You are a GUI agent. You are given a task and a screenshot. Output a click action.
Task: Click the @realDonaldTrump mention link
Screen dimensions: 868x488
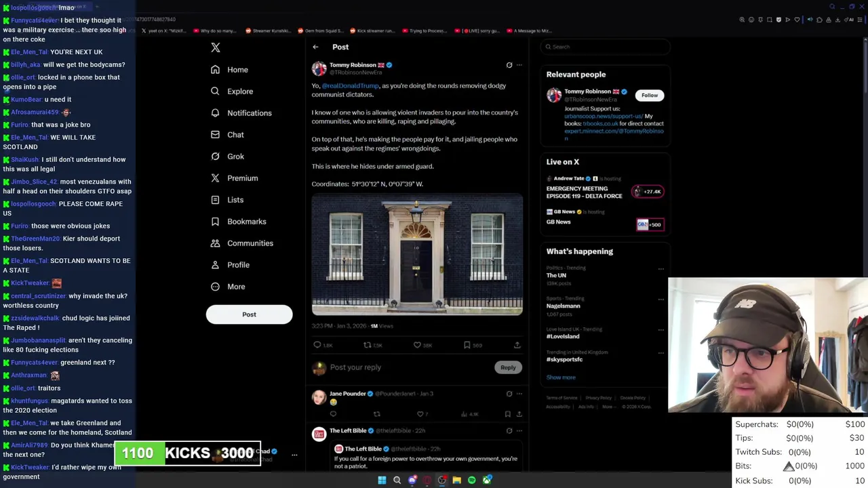click(x=350, y=86)
